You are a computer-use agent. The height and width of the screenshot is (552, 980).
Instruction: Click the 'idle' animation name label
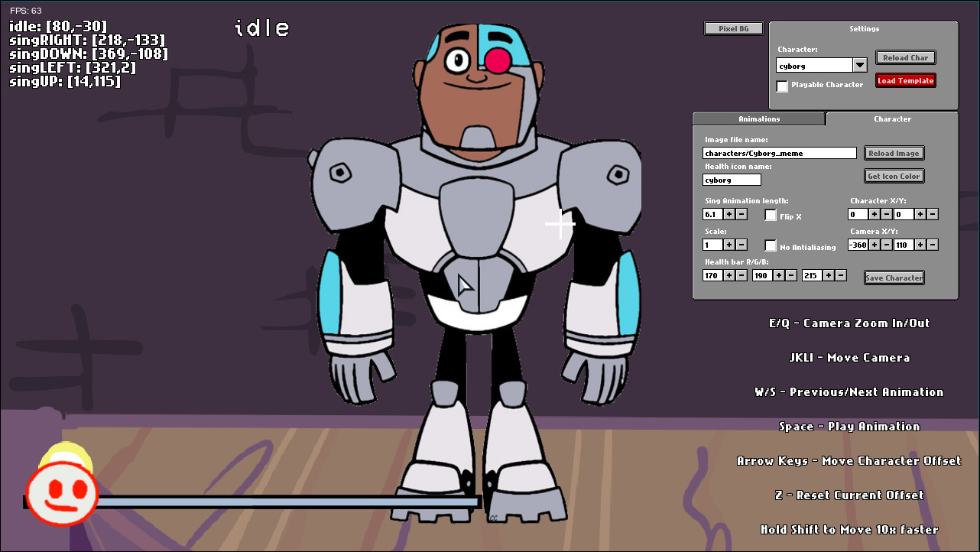coord(262,28)
